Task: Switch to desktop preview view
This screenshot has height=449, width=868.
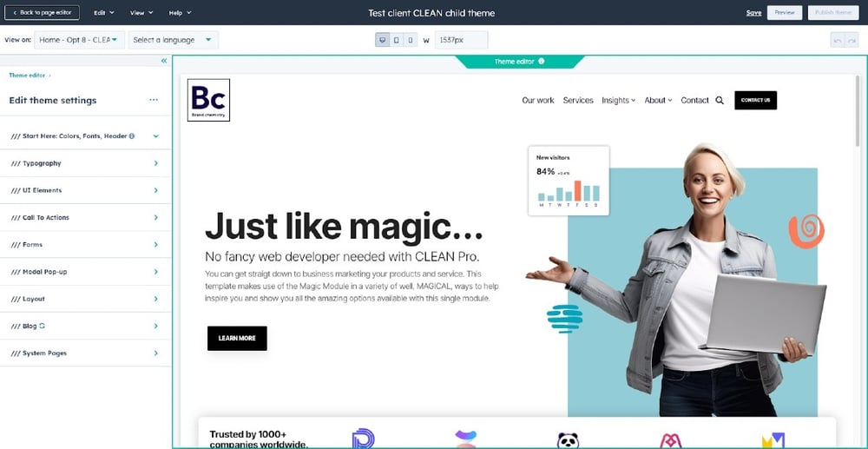Action: (x=383, y=40)
